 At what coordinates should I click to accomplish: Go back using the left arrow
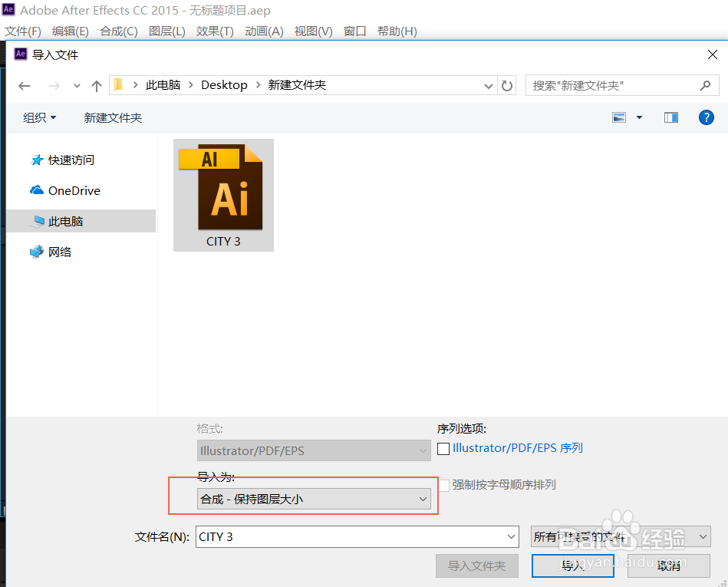pyautogui.click(x=24, y=86)
